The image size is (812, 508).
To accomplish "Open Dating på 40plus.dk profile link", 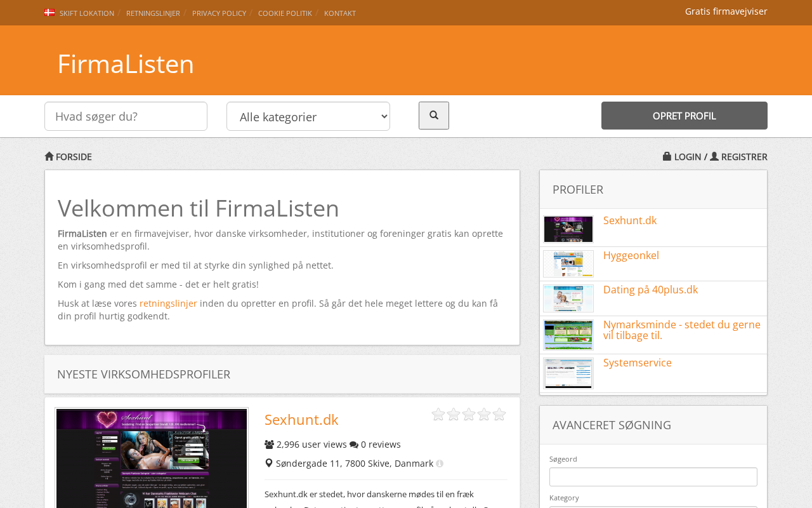I will tap(650, 290).
